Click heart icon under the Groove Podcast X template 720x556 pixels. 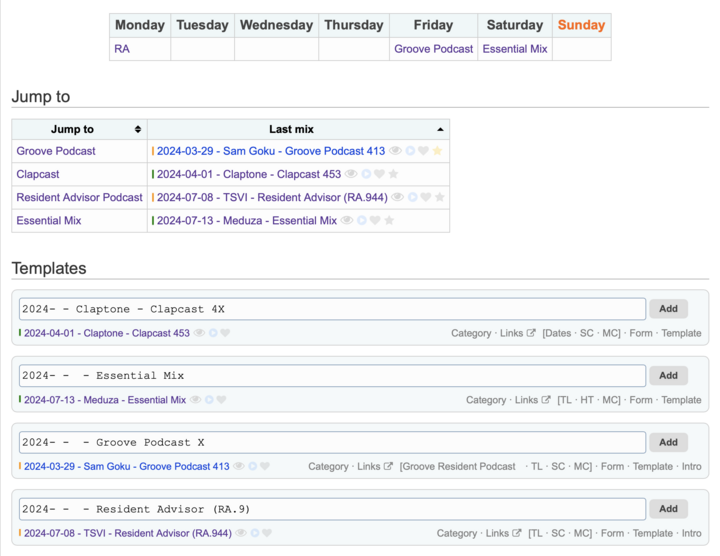264,466
